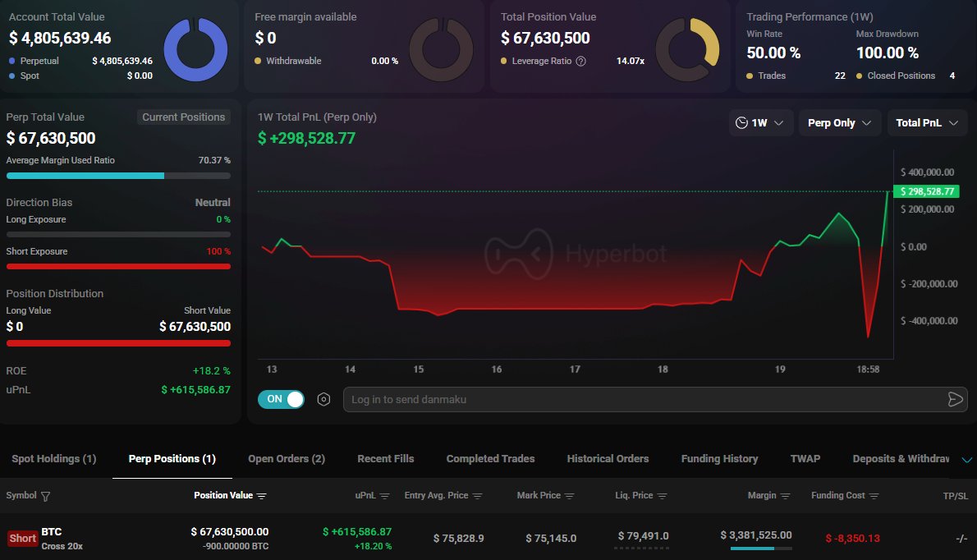Switch to the Open Orders tab
This screenshot has height=560, width=977.
[x=287, y=459]
